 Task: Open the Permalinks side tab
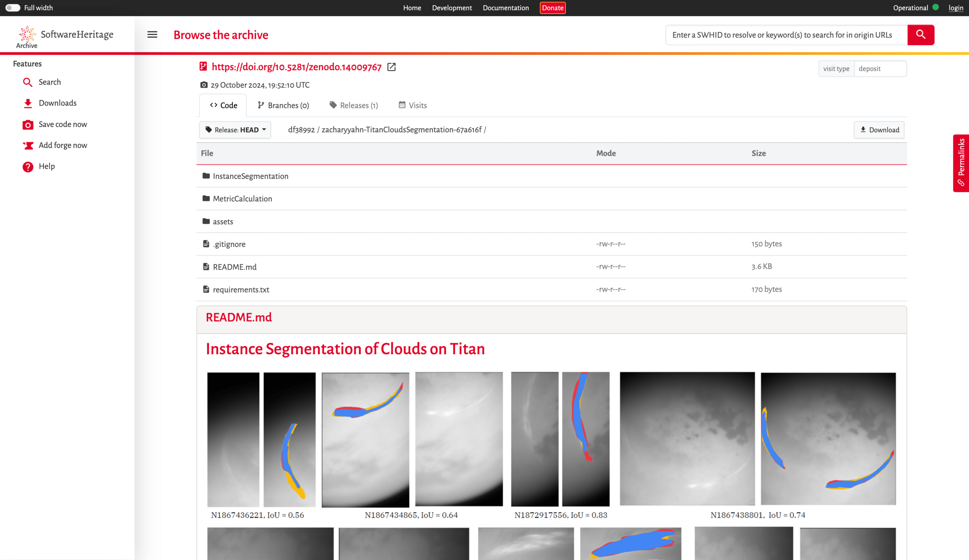tap(961, 163)
